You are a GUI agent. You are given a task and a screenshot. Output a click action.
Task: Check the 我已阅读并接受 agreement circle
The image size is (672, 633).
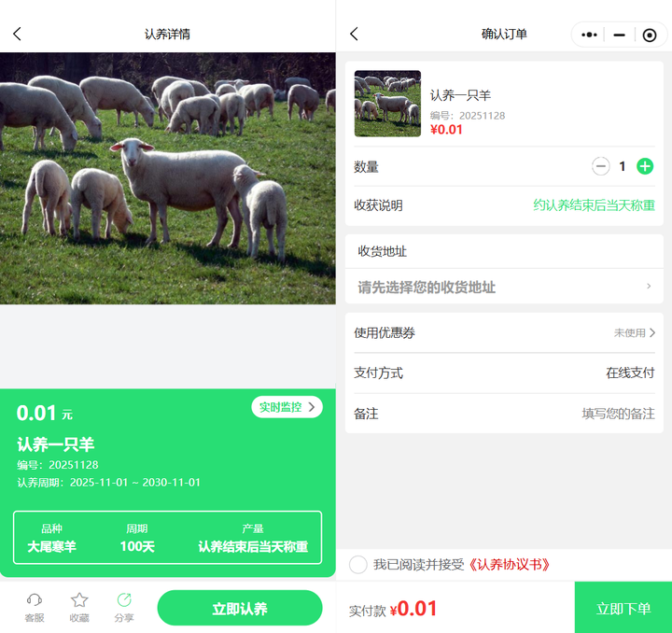tap(357, 565)
